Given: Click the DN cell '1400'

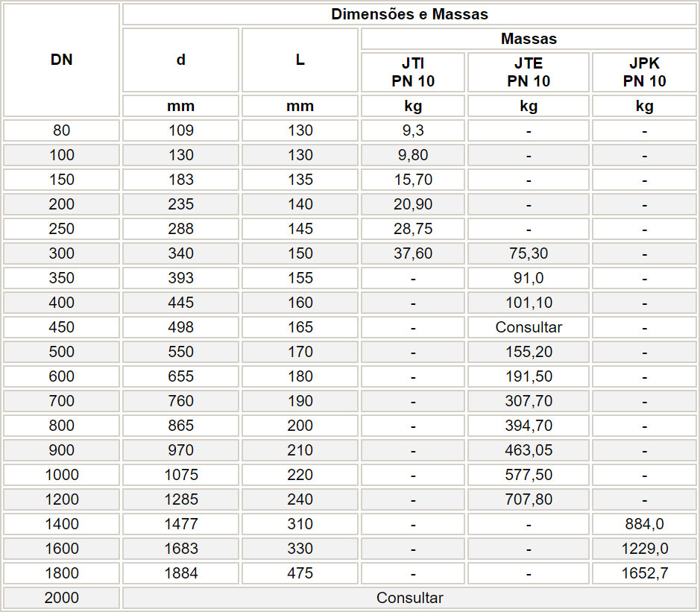Looking at the screenshot, I should [62, 523].
